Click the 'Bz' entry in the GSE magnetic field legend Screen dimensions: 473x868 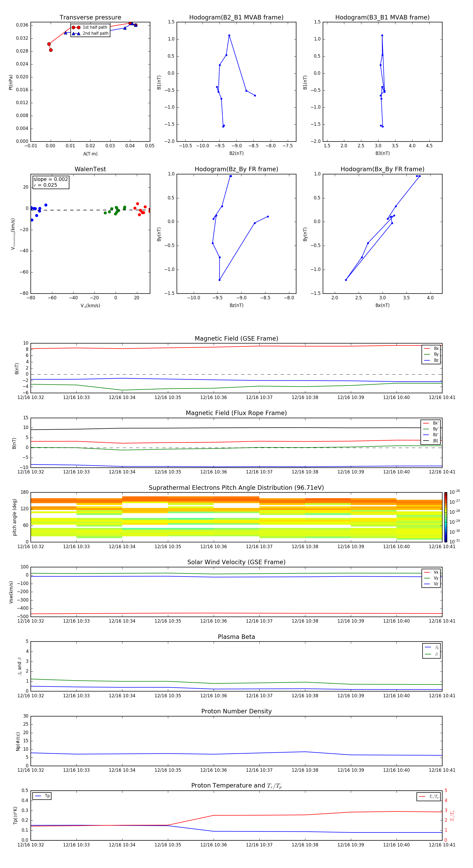coord(431,361)
